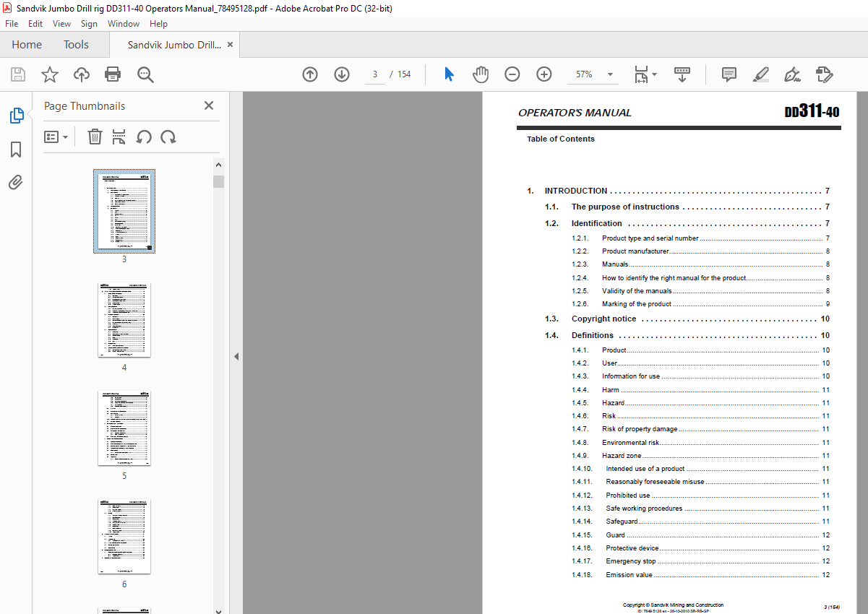Open the Find text magnifier tool
Image resolution: width=868 pixels, height=614 pixels.
tap(145, 74)
